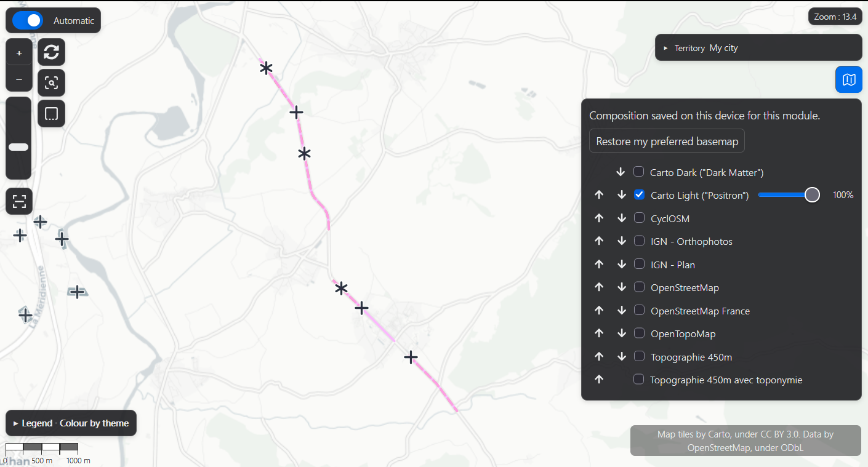Click Restore my preferred basemap button
The height and width of the screenshot is (467, 868).
tap(667, 141)
